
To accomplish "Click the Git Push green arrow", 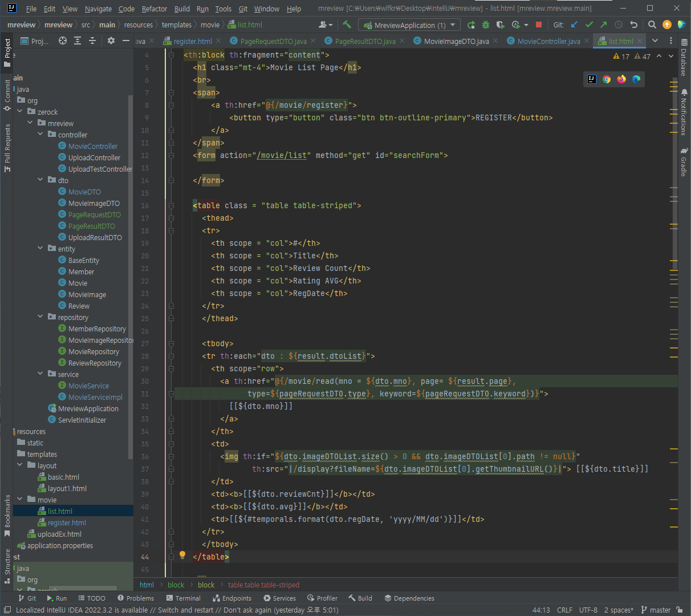I will pyautogui.click(x=604, y=25).
